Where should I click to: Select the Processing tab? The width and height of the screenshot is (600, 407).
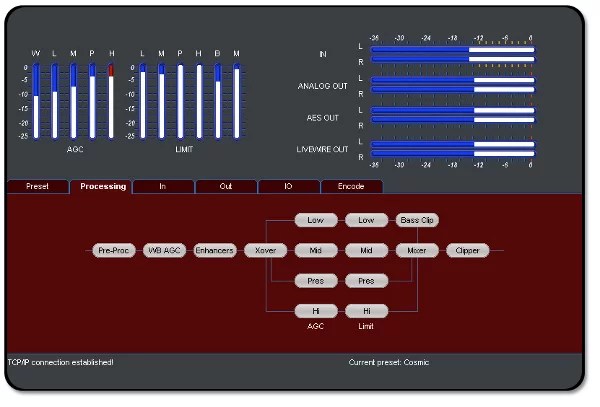[x=101, y=186]
